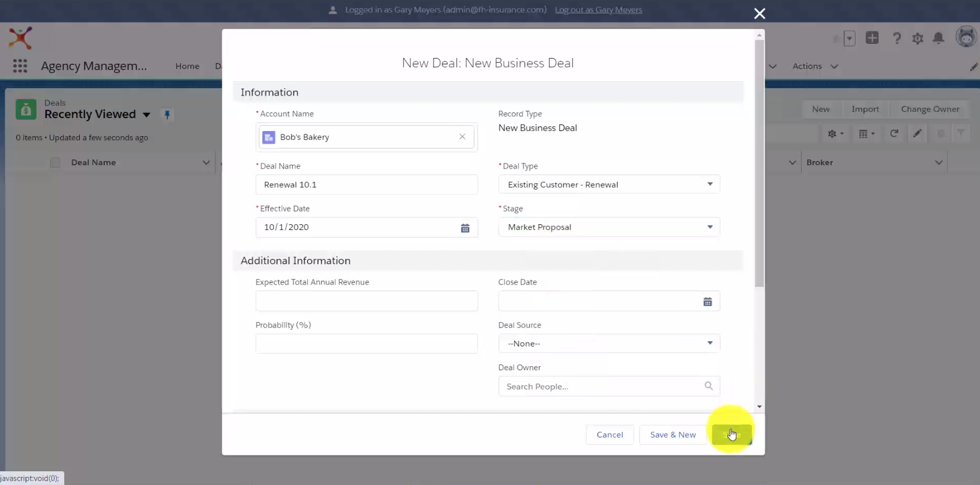The height and width of the screenshot is (485, 980).
Task: Click the "0 items" list status text
Action: [x=29, y=138]
